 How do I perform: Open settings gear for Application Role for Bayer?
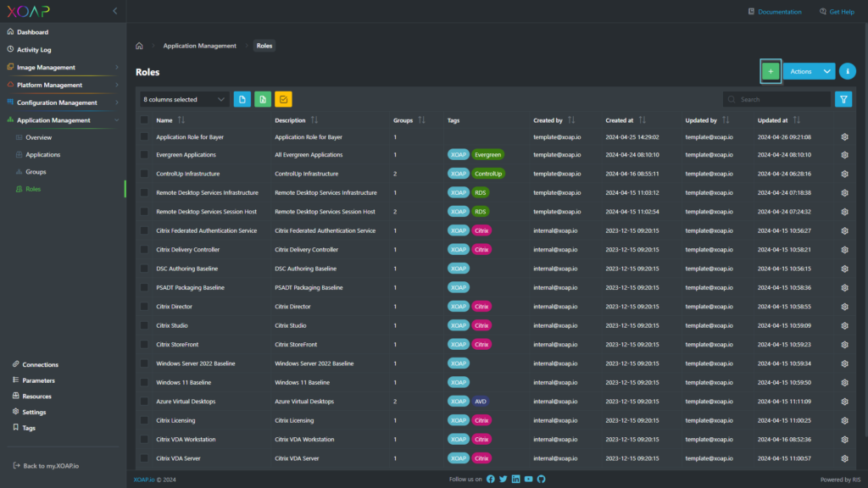coord(844,136)
